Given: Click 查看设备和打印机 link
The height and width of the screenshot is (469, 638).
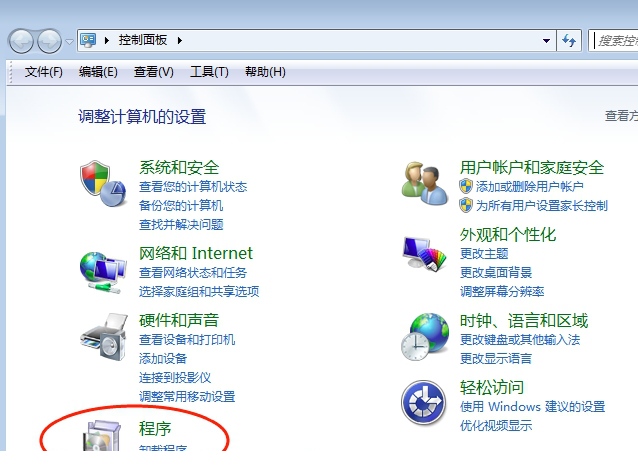Looking at the screenshot, I should click(187, 340).
